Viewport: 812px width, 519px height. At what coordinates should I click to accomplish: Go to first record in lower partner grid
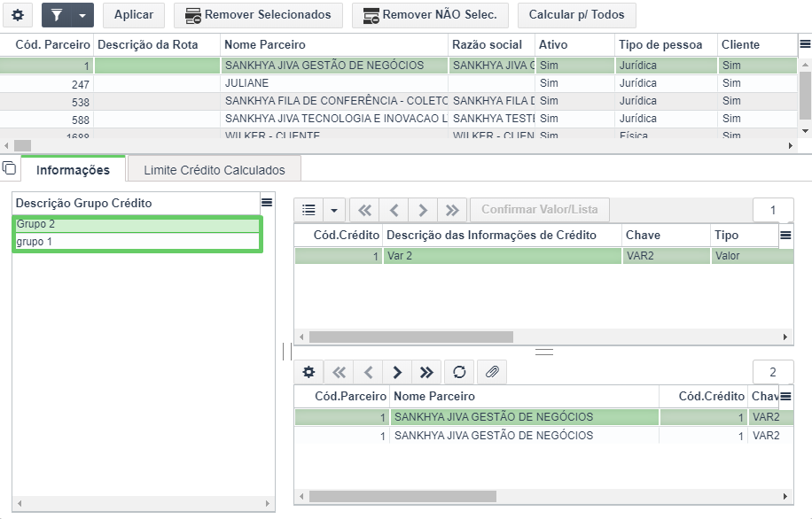(x=340, y=372)
